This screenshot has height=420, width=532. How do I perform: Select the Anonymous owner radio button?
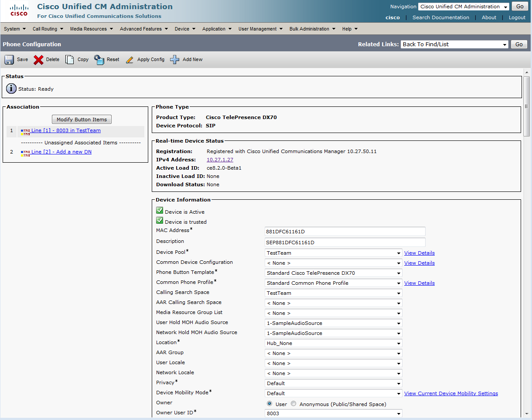point(293,404)
